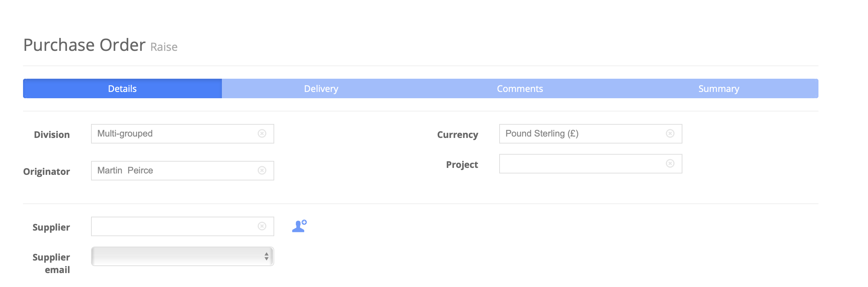Open the Supplier email dropdown
This screenshot has height=287, width=868.
182,256
